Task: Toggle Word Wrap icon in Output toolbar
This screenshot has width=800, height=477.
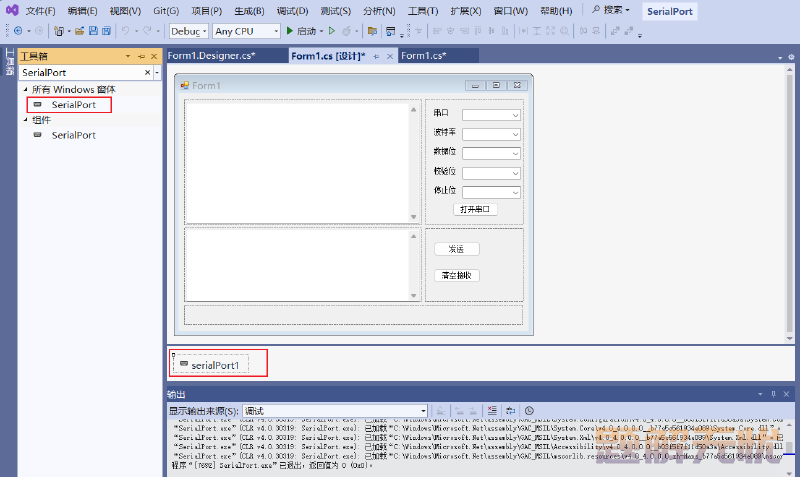Action: [510, 411]
